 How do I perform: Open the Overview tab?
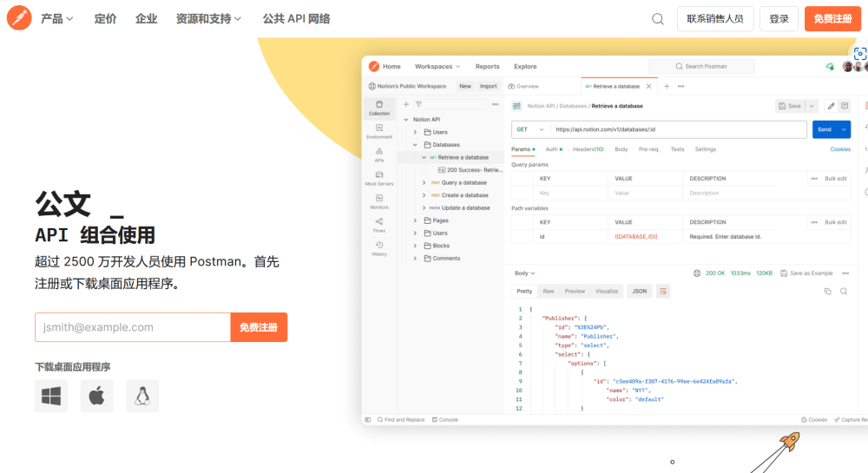(x=523, y=86)
